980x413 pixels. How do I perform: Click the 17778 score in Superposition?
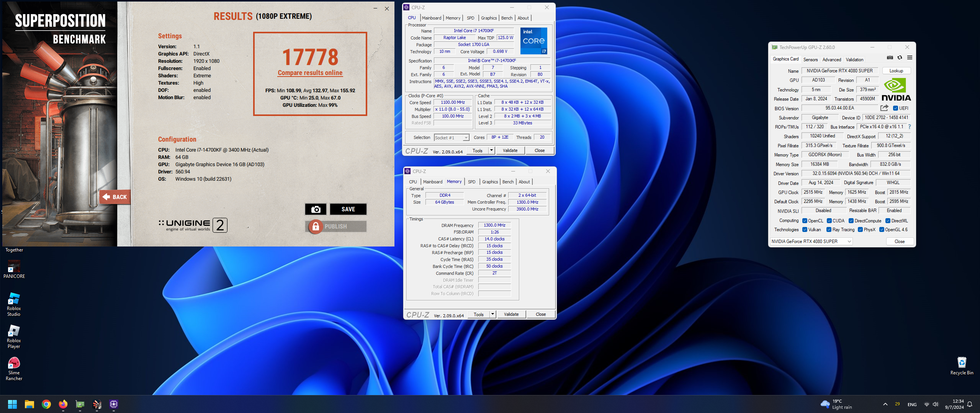click(x=310, y=57)
